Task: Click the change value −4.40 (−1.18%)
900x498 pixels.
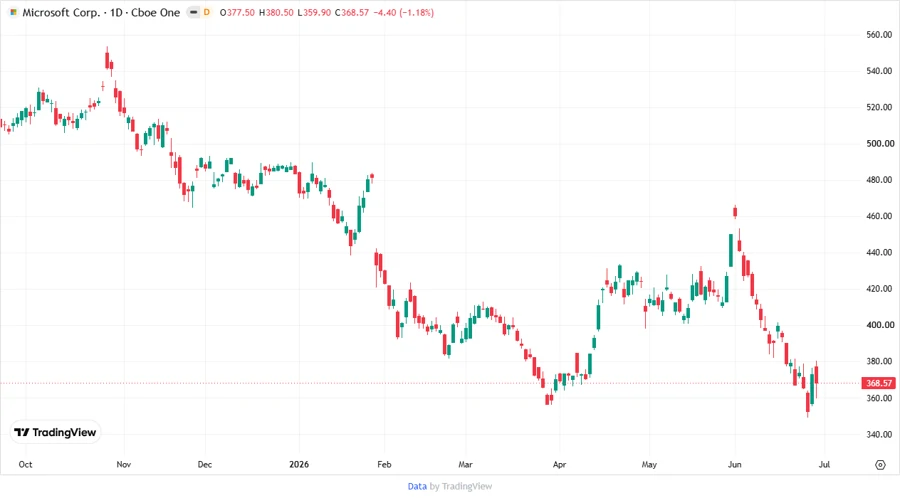Action: [404, 12]
